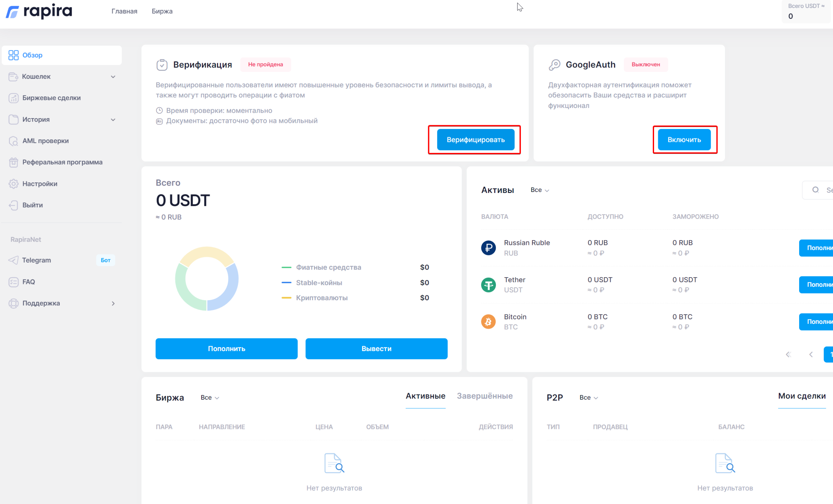Click the FAQ sidebar icon
The height and width of the screenshot is (504, 833).
(x=13, y=282)
